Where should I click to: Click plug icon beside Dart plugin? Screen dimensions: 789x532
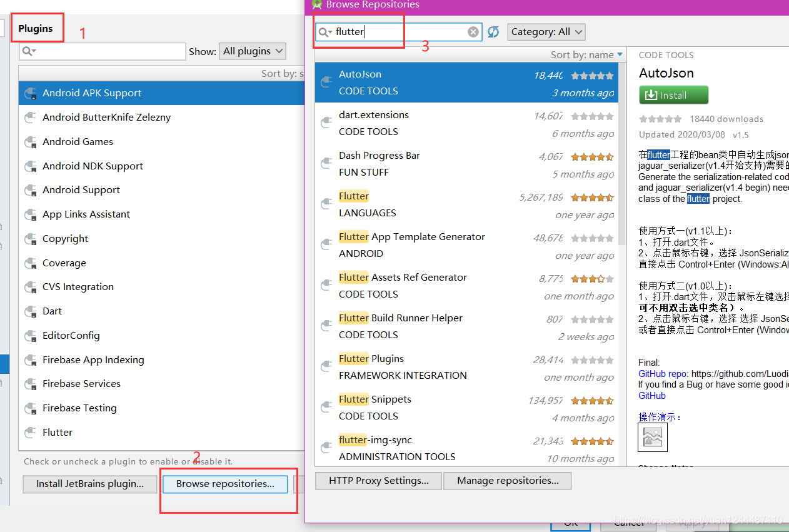pyautogui.click(x=31, y=311)
